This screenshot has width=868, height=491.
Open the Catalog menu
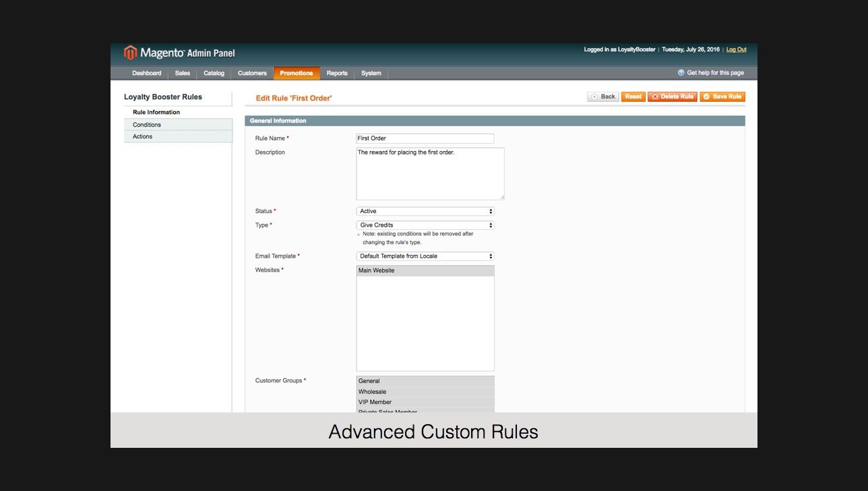214,73
